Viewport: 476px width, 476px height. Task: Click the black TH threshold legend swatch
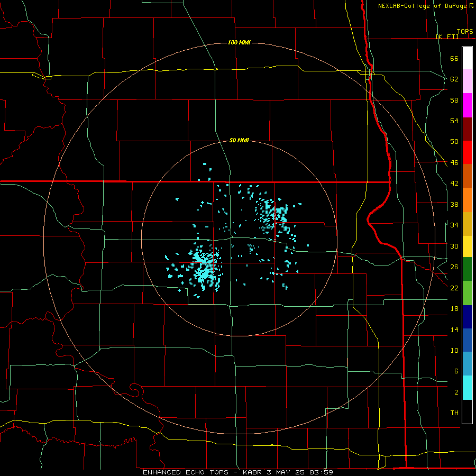[x=467, y=411]
